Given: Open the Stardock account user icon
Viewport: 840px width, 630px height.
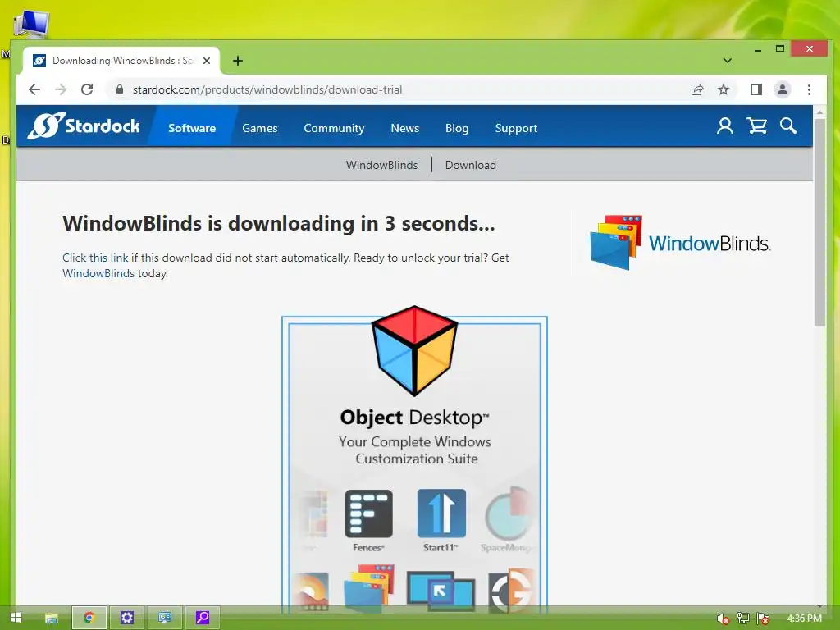Looking at the screenshot, I should point(725,126).
